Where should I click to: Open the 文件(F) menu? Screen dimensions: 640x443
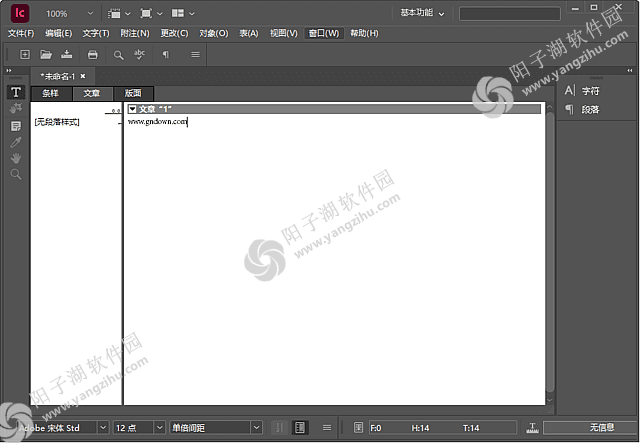tap(21, 33)
